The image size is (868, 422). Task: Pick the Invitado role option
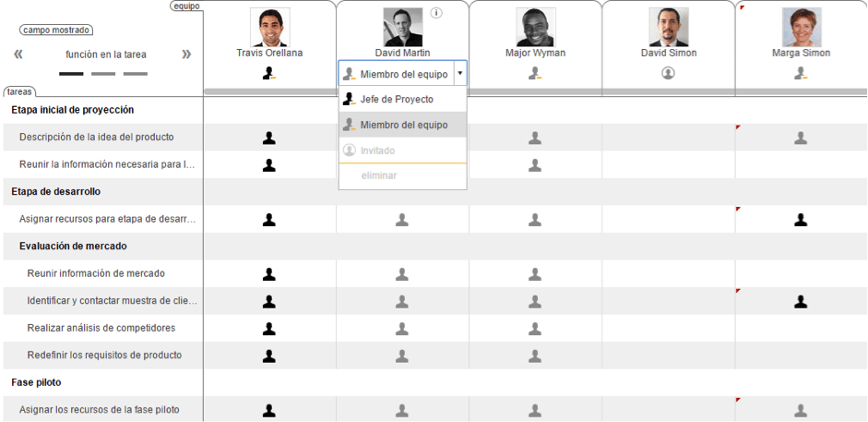(402, 151)
